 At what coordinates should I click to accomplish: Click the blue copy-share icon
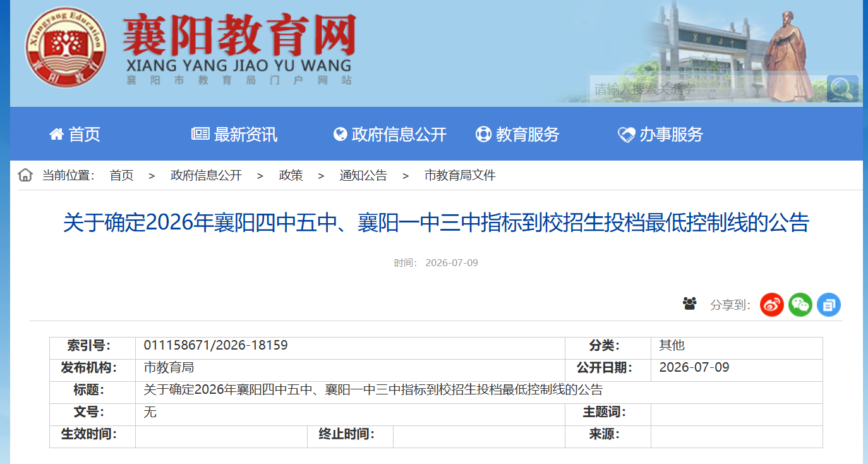pos(829,305)
